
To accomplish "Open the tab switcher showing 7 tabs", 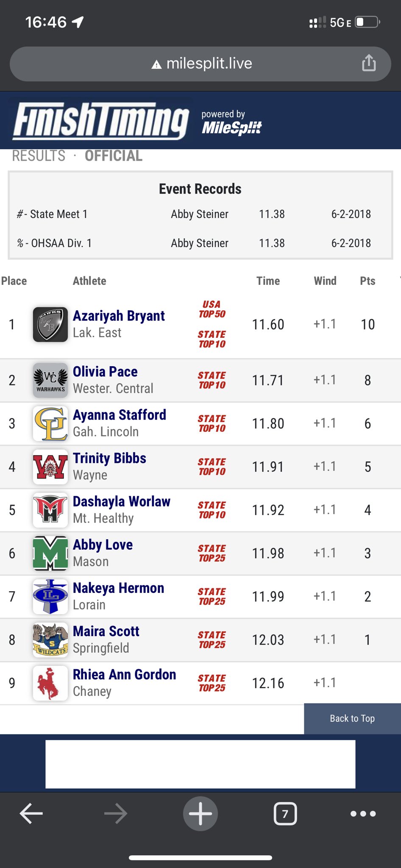I will point(285,813).
